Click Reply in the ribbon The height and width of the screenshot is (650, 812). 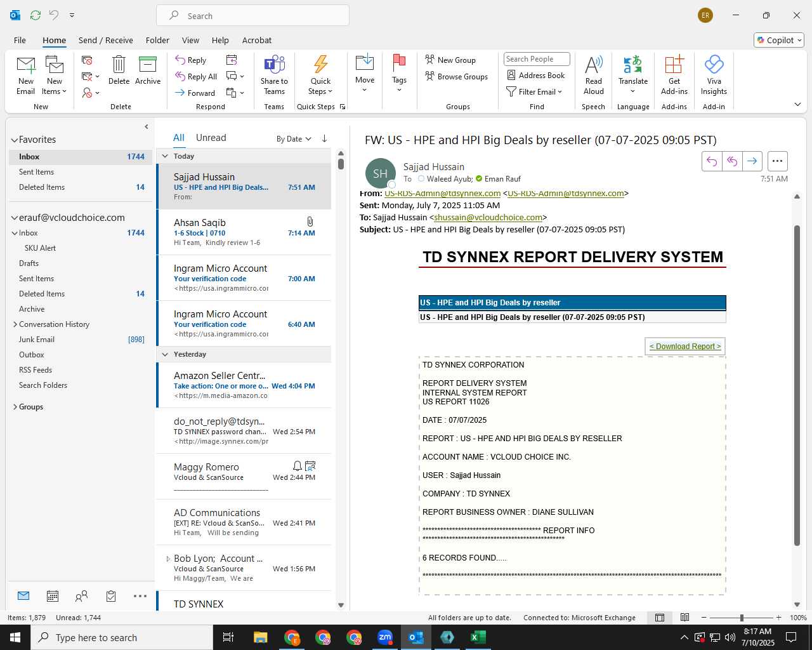click(191, 60)
